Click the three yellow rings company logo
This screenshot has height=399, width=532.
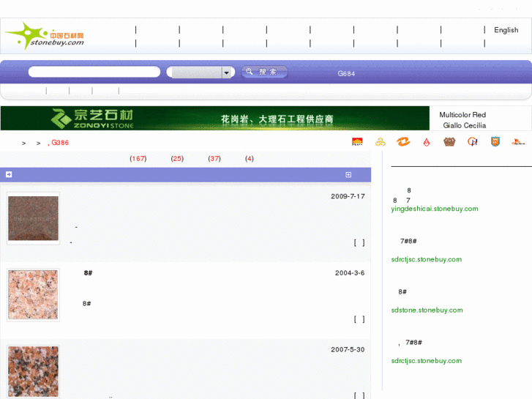click(380, 142)
